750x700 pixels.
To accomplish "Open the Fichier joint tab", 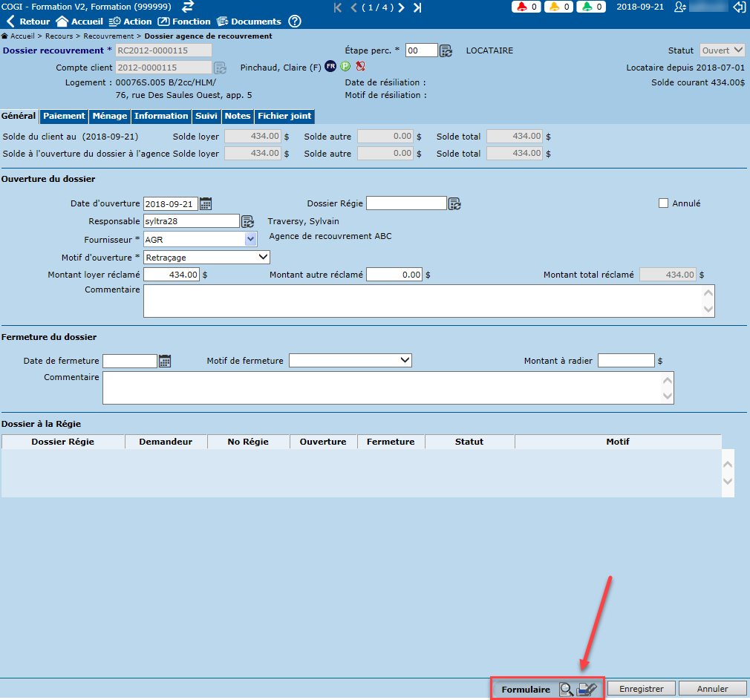I will pyautogui.click(x=284, y=116).
